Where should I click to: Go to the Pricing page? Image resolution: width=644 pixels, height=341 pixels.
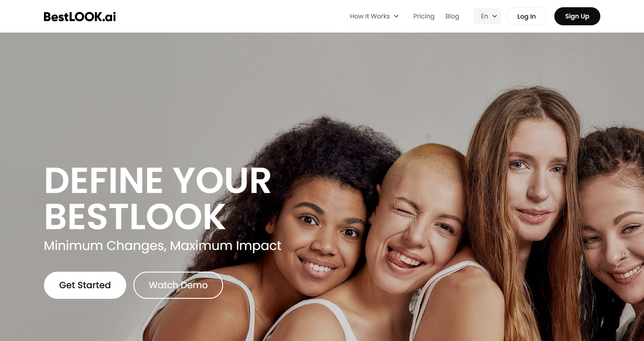(x=424, y=16)
